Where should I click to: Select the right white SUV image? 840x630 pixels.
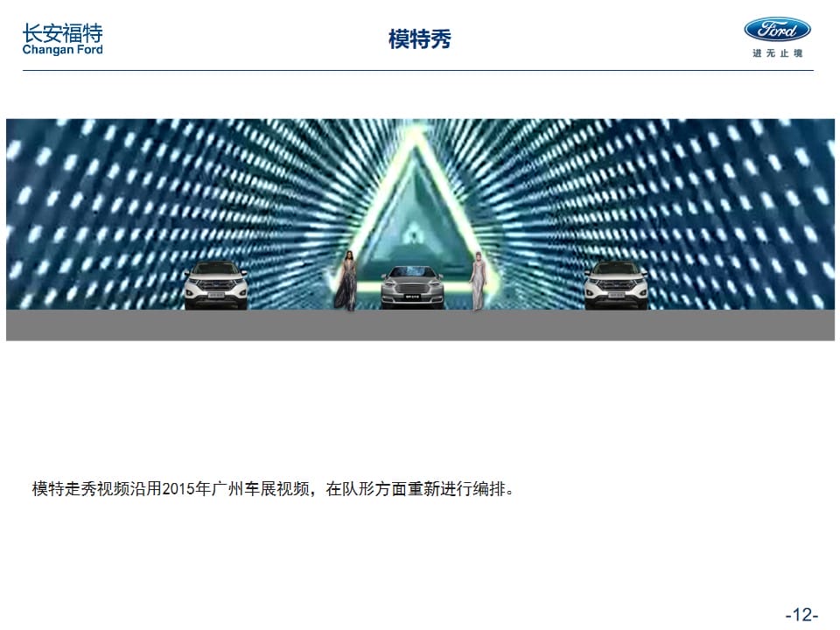615,285
